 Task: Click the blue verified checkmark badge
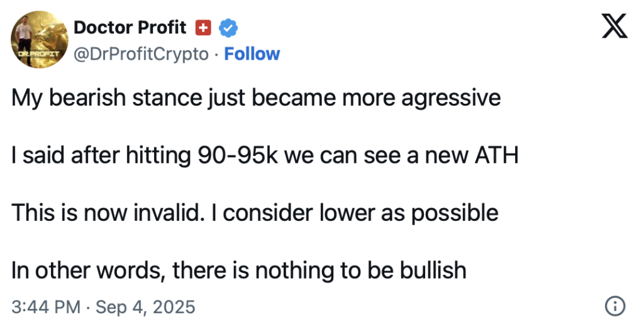(x=228, y=28)
